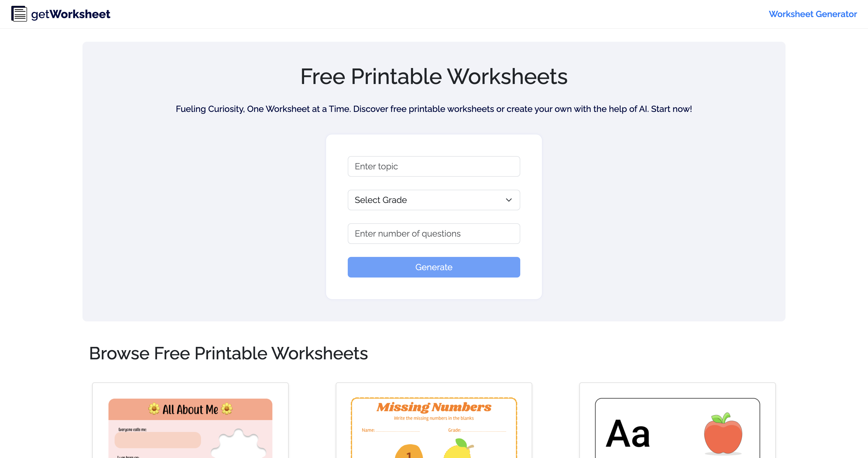868x458 pixels.
Task: Open the Aa alphabet apple worksheet
Action: coord(677,421)
